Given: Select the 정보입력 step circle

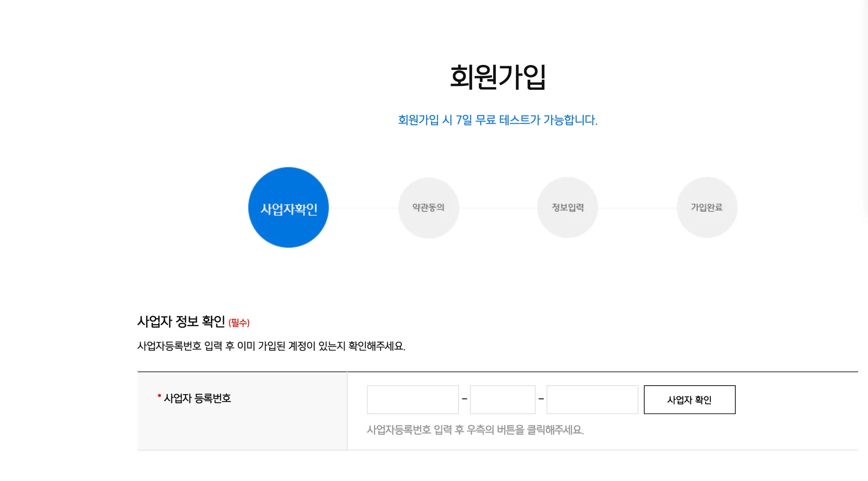Looking at the screenshot, I should pyautogui.click(x=568, y=208).
